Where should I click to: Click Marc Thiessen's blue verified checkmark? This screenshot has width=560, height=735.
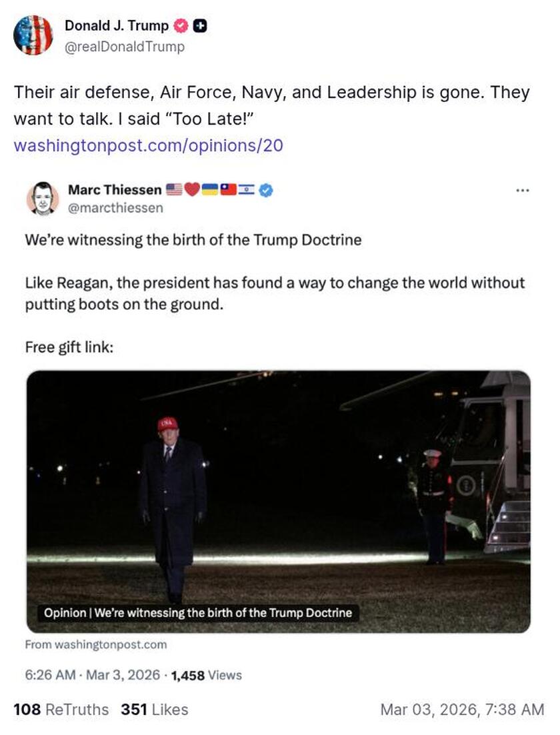(x=265, y=190)
